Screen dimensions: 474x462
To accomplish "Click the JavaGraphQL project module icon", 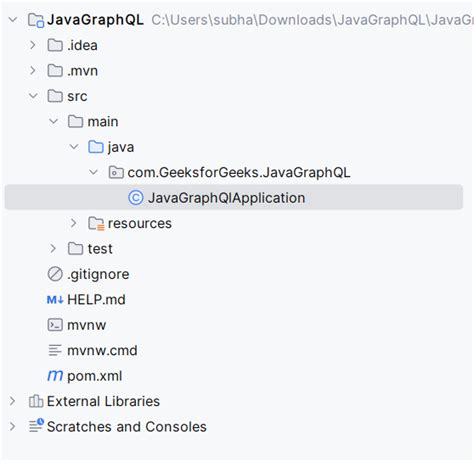I will [36, 20].
